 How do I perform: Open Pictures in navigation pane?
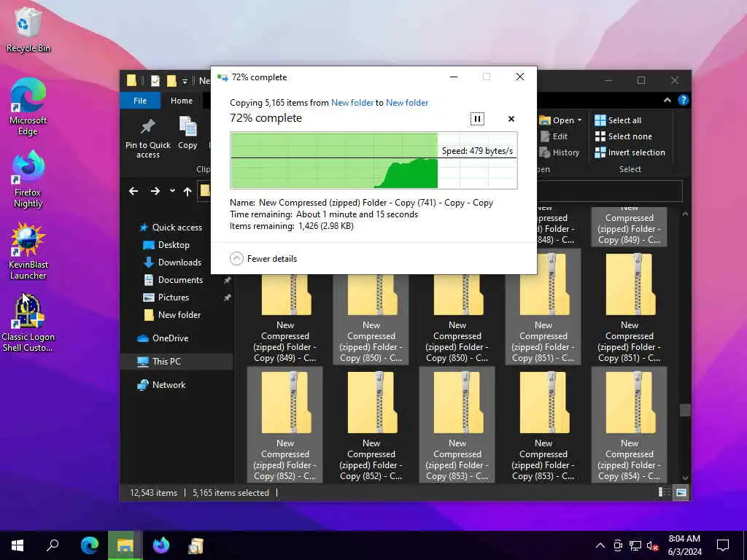tap(166, 297)
